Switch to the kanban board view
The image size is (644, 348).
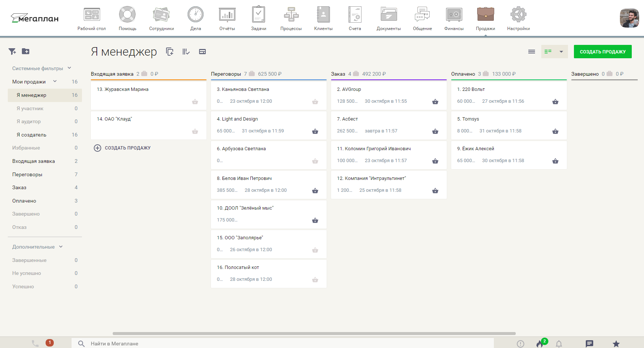point(548,52)
